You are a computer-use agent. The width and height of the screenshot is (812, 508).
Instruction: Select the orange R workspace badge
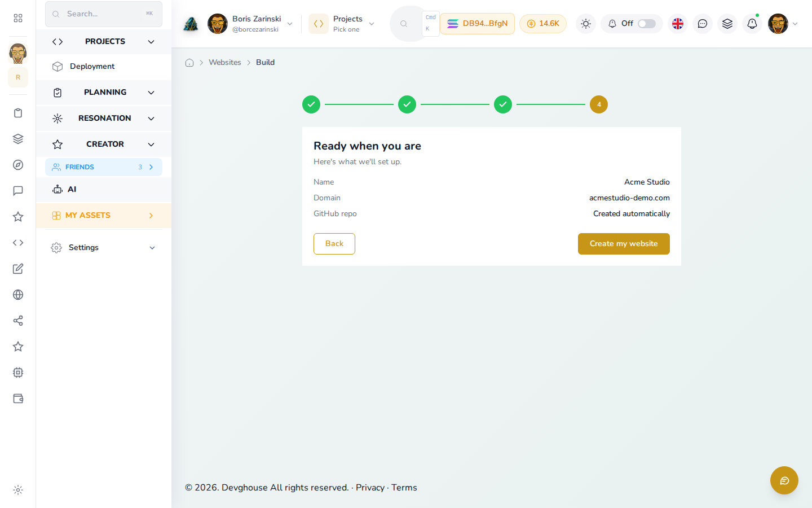click(x=18, y=77)
